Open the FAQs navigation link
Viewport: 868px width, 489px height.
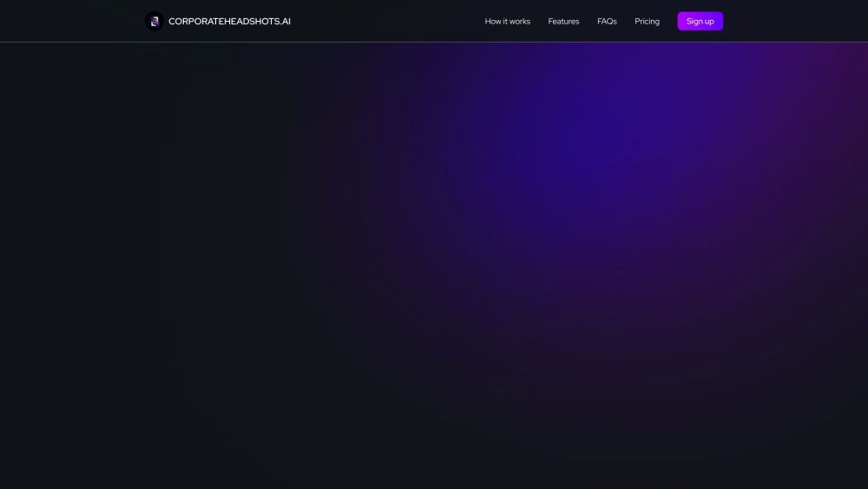607,21
